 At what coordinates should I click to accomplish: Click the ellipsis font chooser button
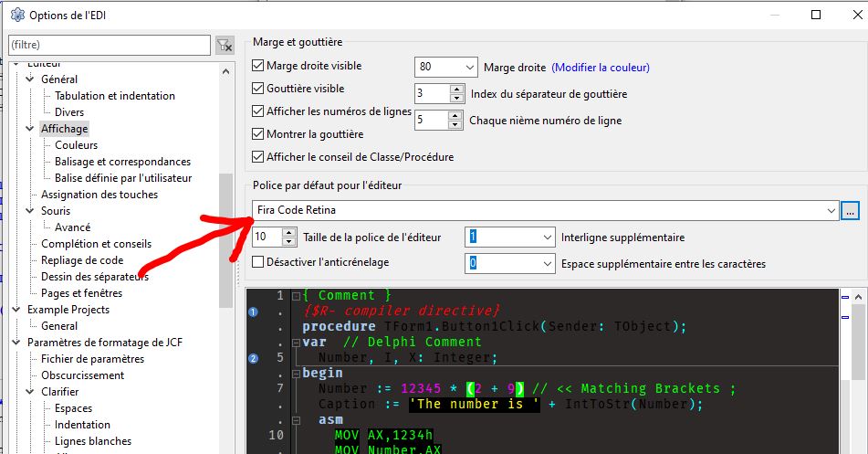tap(851, 210)
